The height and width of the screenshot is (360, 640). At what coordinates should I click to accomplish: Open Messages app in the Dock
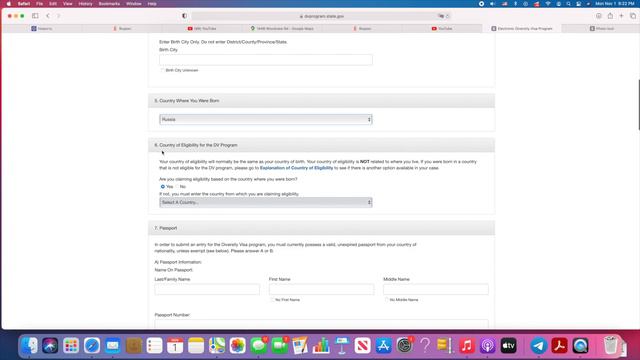pos(258,346)
